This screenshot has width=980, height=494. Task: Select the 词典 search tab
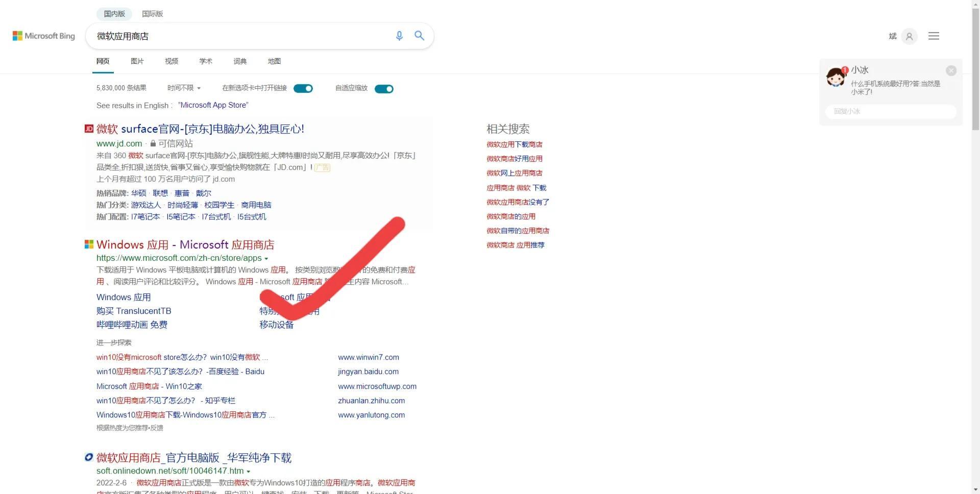coord(240,61)
